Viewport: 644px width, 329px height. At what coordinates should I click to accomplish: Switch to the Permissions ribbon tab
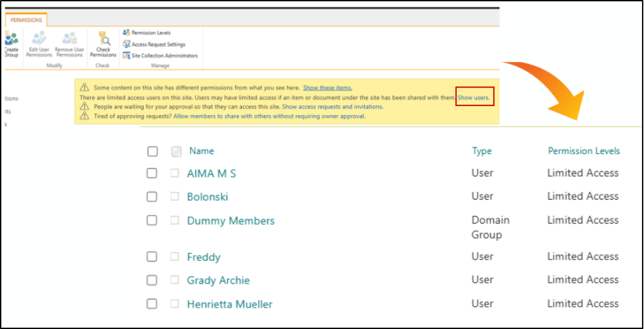26,20
